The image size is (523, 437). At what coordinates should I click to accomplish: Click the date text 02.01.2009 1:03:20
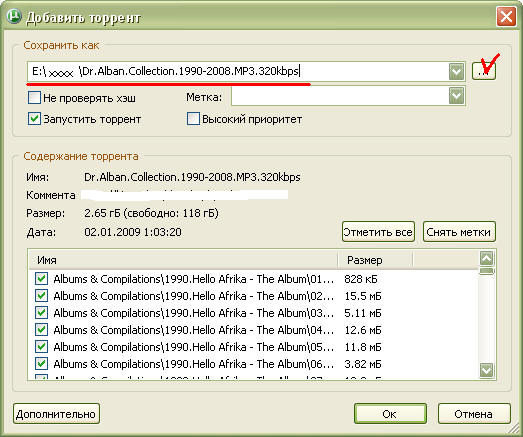coord(133,232)
